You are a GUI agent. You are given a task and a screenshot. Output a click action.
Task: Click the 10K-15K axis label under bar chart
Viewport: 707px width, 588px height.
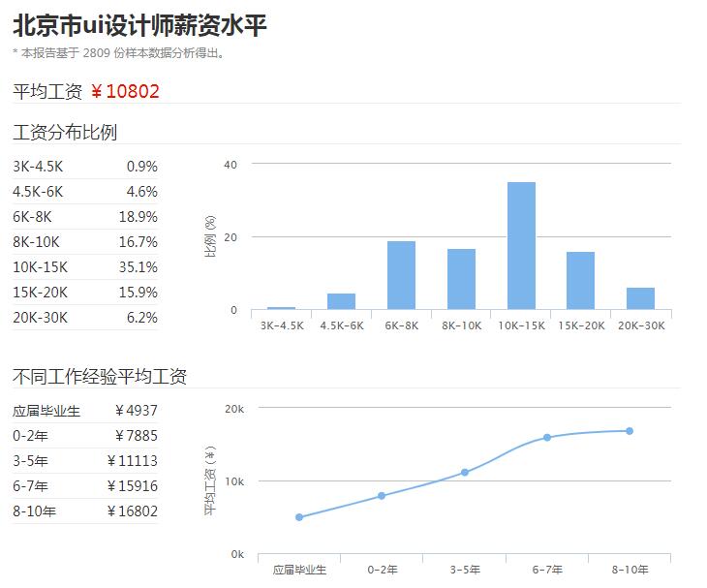click(x=521, y=325)
